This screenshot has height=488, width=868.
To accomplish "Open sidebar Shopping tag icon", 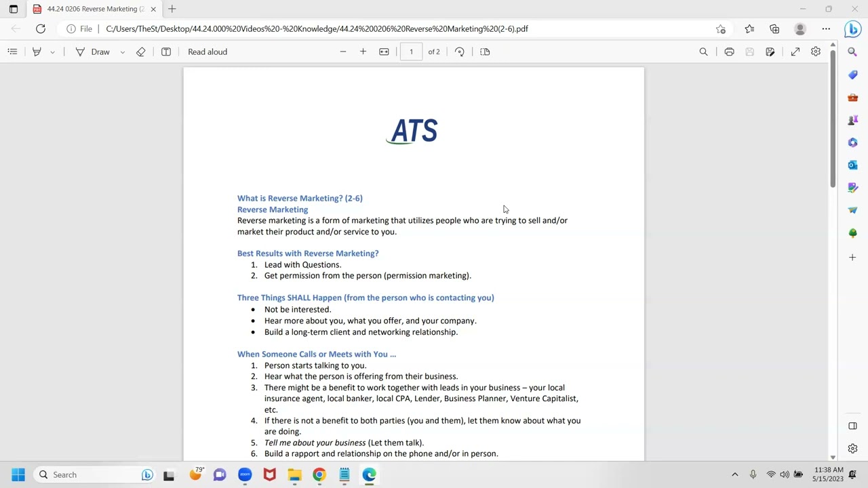I will 852,75.
